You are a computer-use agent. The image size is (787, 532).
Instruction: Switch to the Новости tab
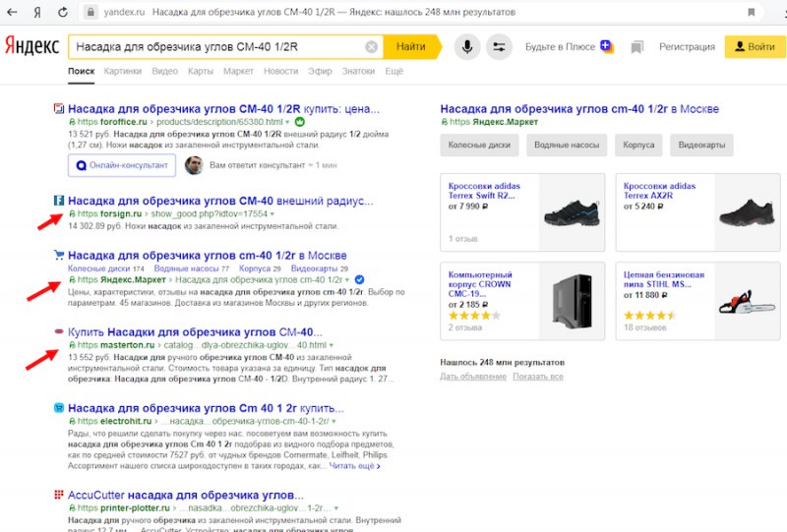(x=280, y=71)
